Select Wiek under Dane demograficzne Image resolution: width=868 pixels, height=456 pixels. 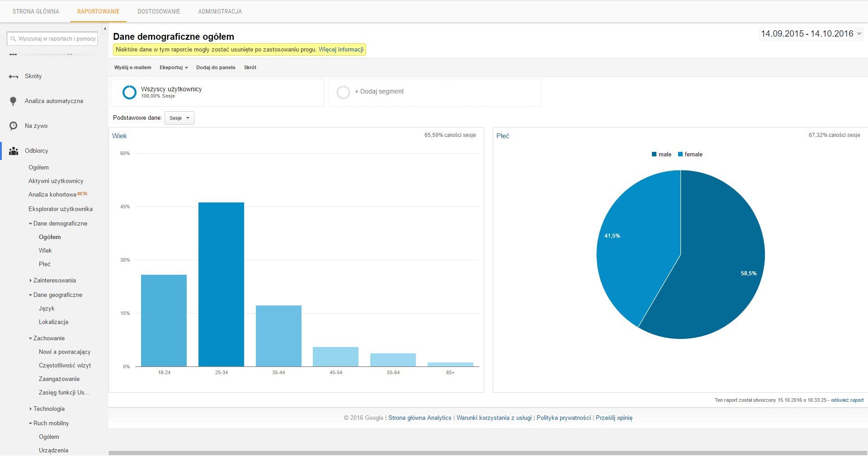[x=45, y=251]
